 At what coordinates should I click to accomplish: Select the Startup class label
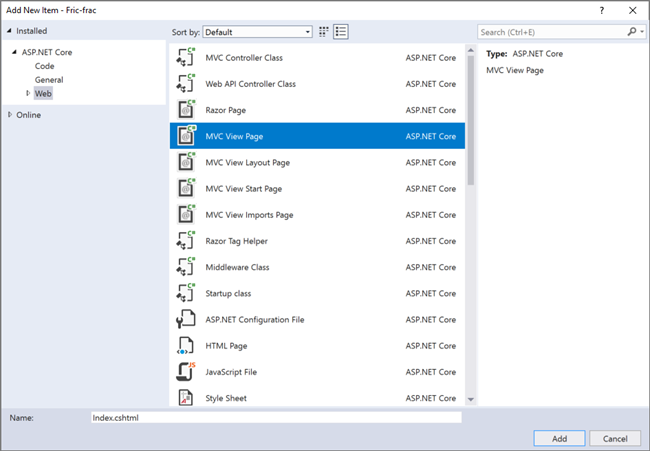pyautogui.click(x=228, y=293)
